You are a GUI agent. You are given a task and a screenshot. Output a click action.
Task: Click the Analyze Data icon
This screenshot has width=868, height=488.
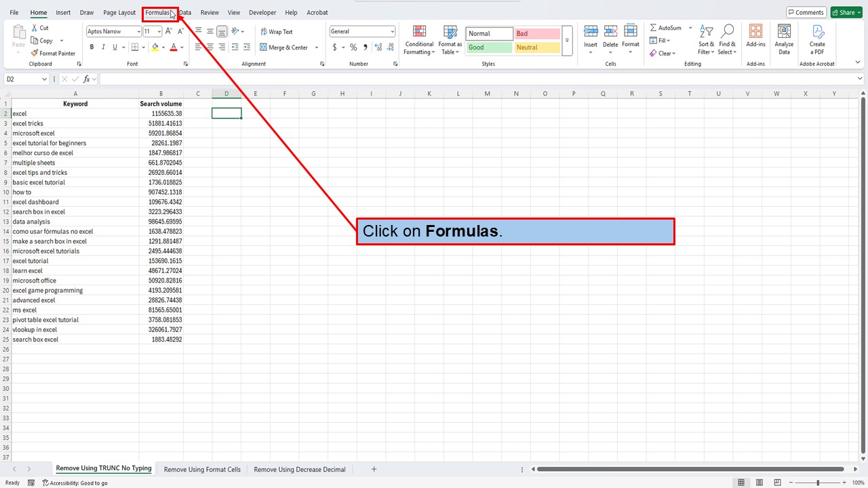pyautogui.click(x=783, y=37)
